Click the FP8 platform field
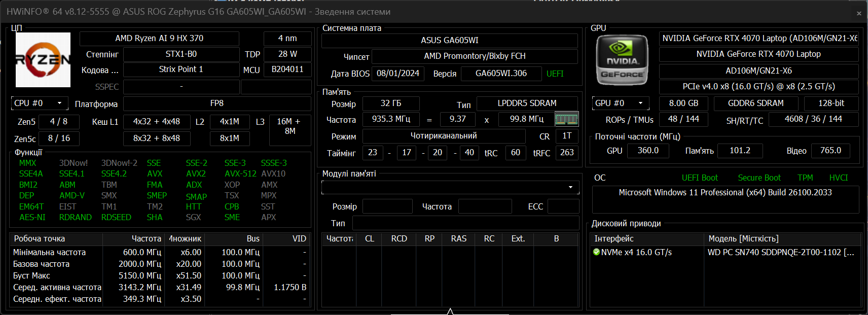This screenshot has height=315, width=868. pyautogui.click(x=217, y=103)
